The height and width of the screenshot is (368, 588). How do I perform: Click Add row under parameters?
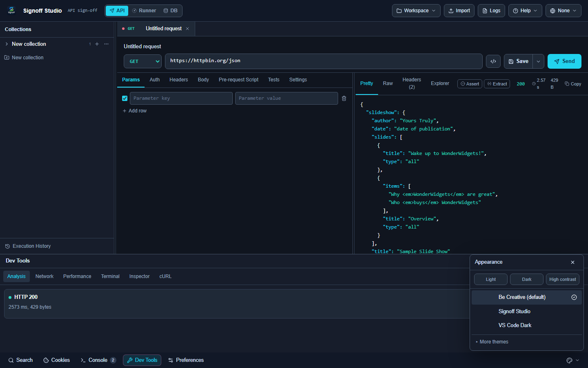pos(135,111)
